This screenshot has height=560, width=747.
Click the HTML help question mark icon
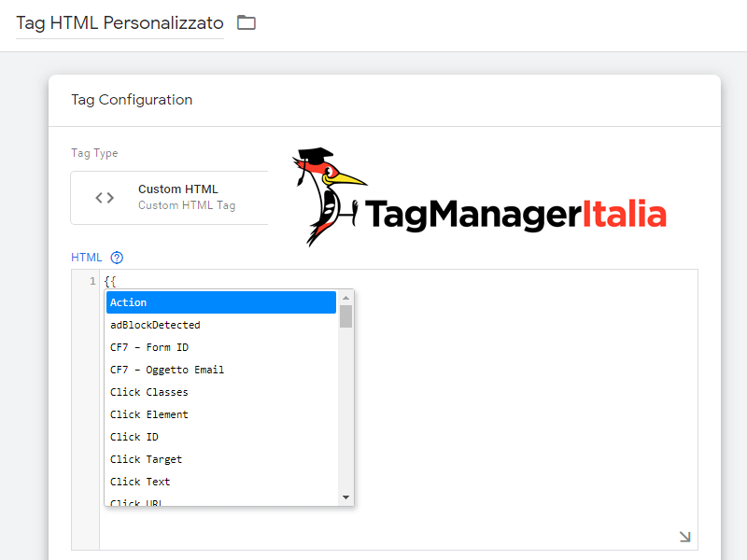tap(117, 258)
